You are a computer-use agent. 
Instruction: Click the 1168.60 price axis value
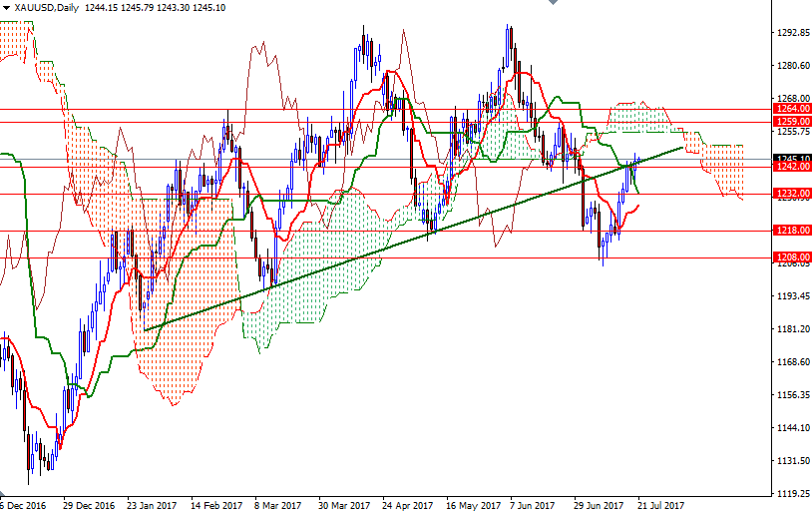click(x=791, y=362)
